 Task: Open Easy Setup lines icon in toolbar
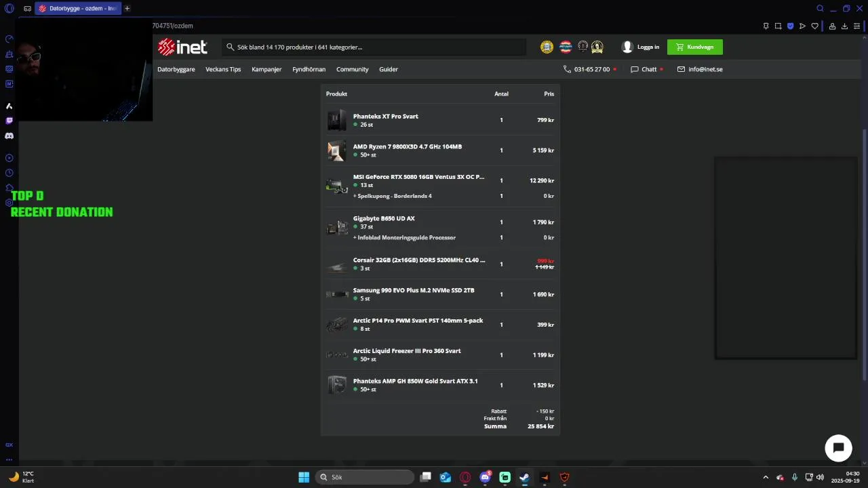click(x=856, y=26)
